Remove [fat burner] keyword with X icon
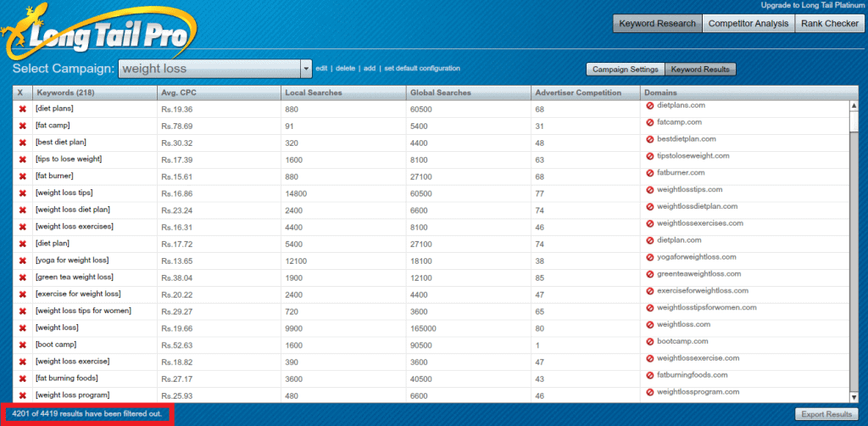 coord(23,177)
